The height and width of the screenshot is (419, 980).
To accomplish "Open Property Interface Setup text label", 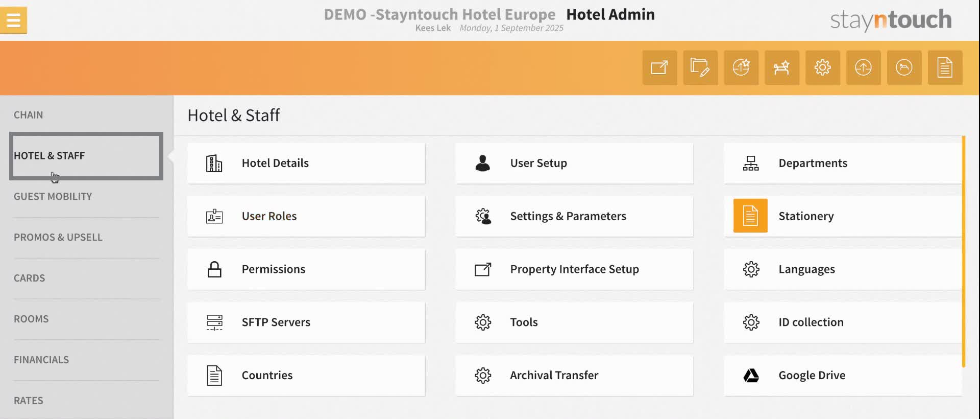I will point(574,270).
